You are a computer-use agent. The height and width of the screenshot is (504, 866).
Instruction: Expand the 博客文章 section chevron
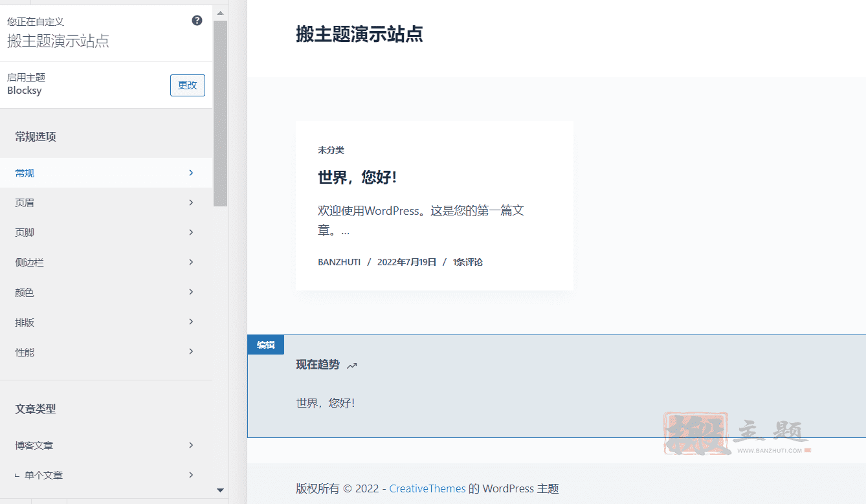tap(191, 445)
